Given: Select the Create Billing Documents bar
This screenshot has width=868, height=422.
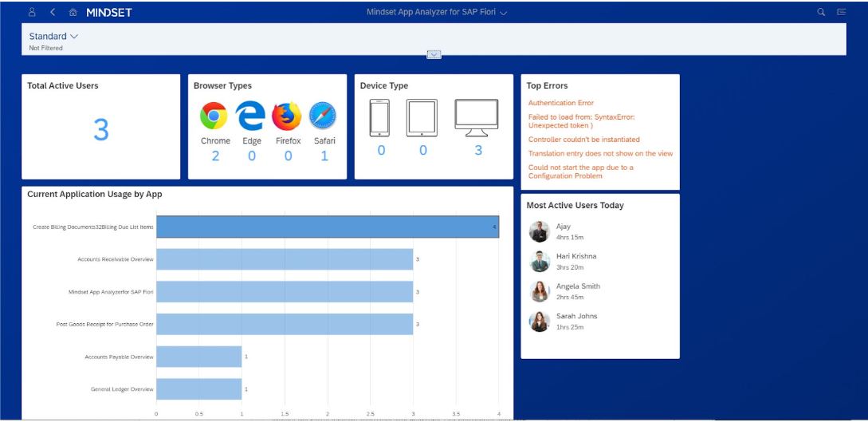Looking at the screenshot, I should (x=328, y=227).
